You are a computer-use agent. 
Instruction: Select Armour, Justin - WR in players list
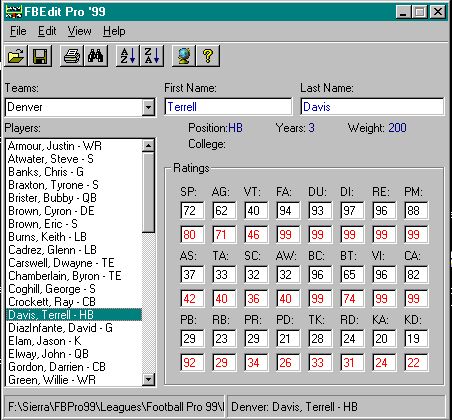(74, 146)
